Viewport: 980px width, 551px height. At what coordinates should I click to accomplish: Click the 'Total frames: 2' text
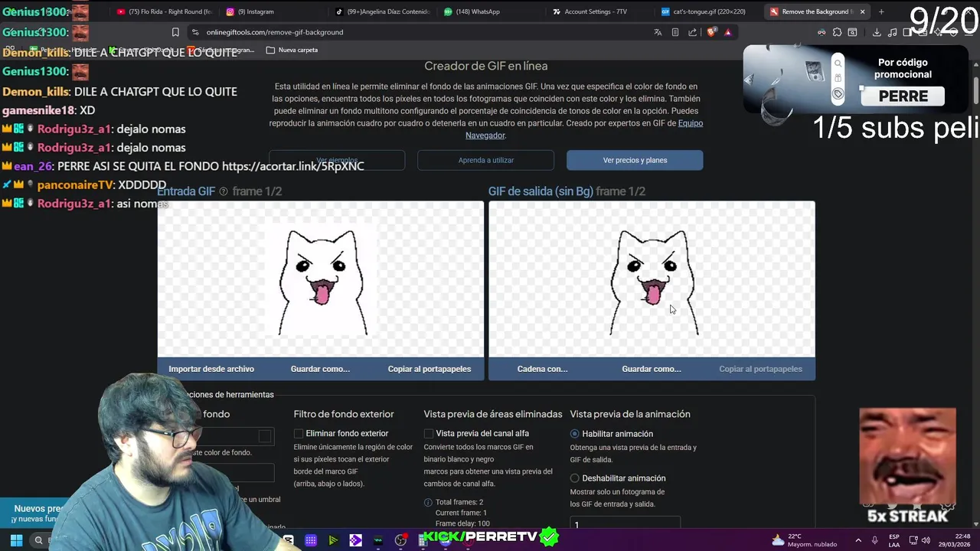click(x=459, y=502)
